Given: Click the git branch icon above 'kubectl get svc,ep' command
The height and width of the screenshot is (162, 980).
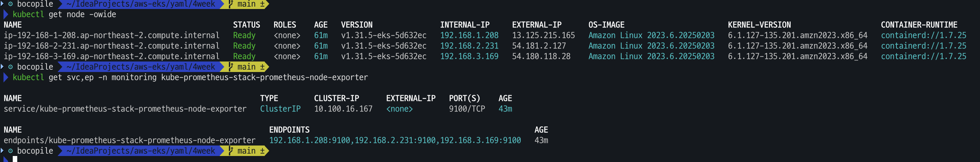Looking at the screenshot, I should point(231,67).
